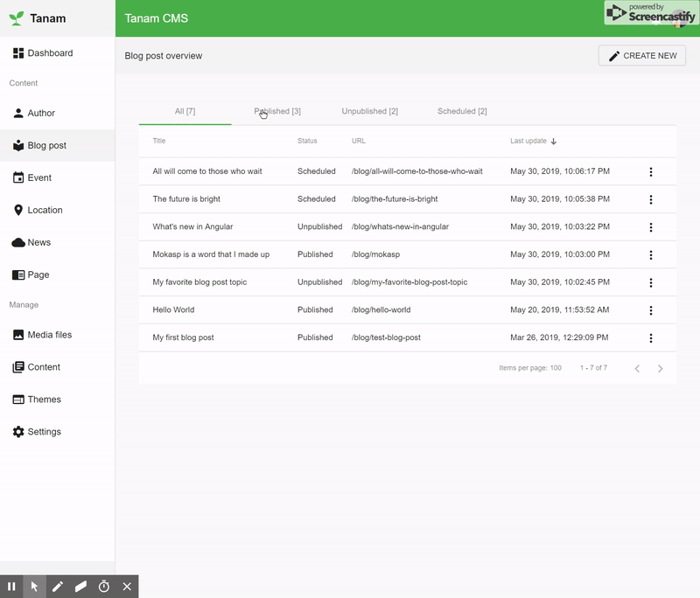Click the CREATE NEW button
This screenshot has width=700, height=598.
tap(642, 56)
